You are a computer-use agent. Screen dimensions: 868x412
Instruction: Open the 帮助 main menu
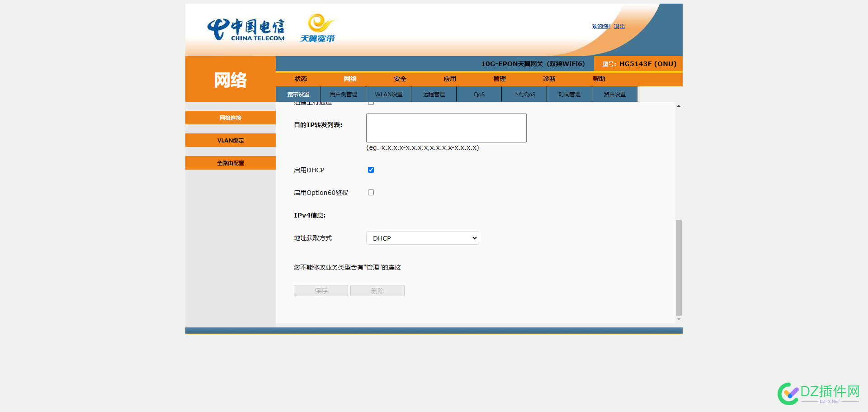click(x=599, y=79)
